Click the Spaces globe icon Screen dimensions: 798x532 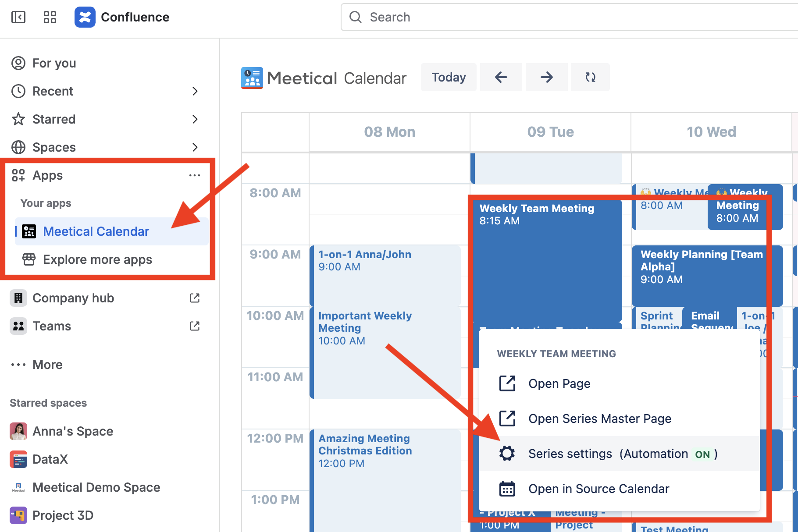18,147
